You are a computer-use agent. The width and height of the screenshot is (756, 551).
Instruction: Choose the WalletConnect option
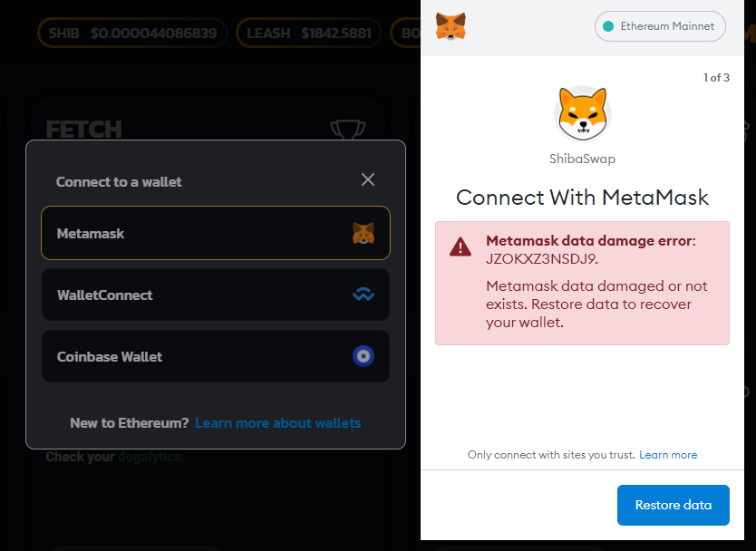[216, 295]
